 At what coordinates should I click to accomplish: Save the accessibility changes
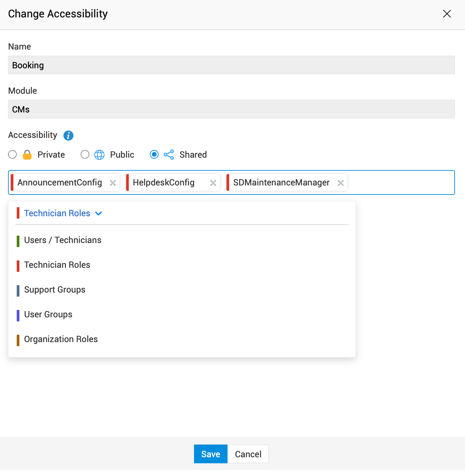pos(211,454)
